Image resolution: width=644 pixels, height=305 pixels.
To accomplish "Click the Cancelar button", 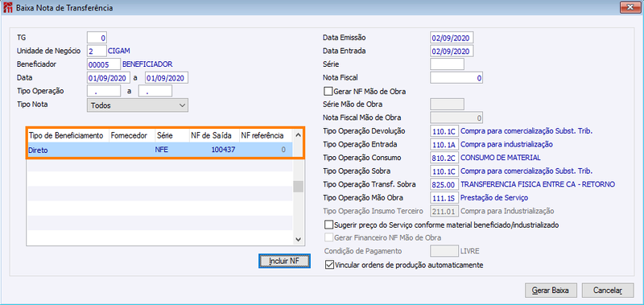I will point(608,290).
